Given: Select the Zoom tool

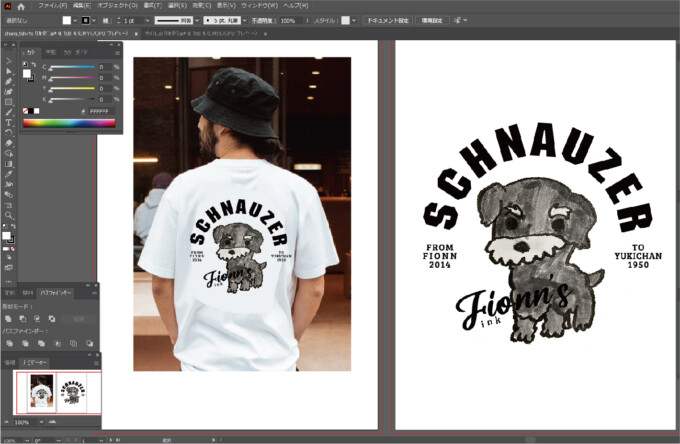Looking at the screenshot, I should click(x=8, y=215).
